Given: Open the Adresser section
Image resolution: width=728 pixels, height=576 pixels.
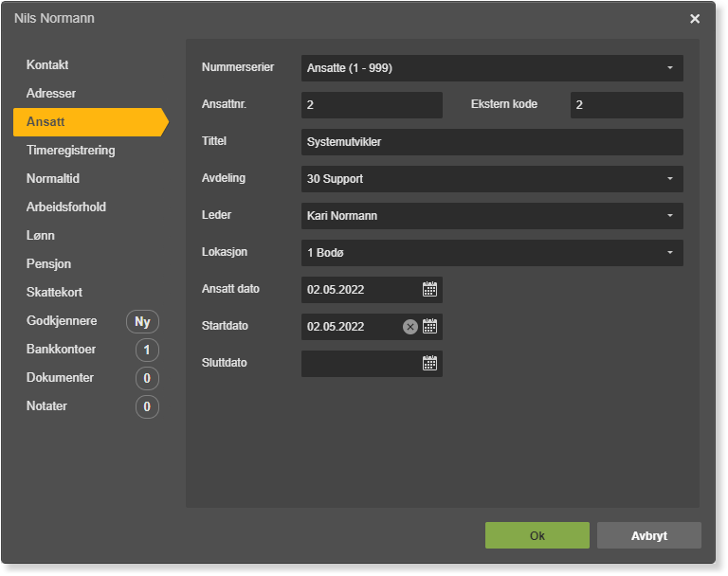Looking at the screenshot, I should [51, 93].
